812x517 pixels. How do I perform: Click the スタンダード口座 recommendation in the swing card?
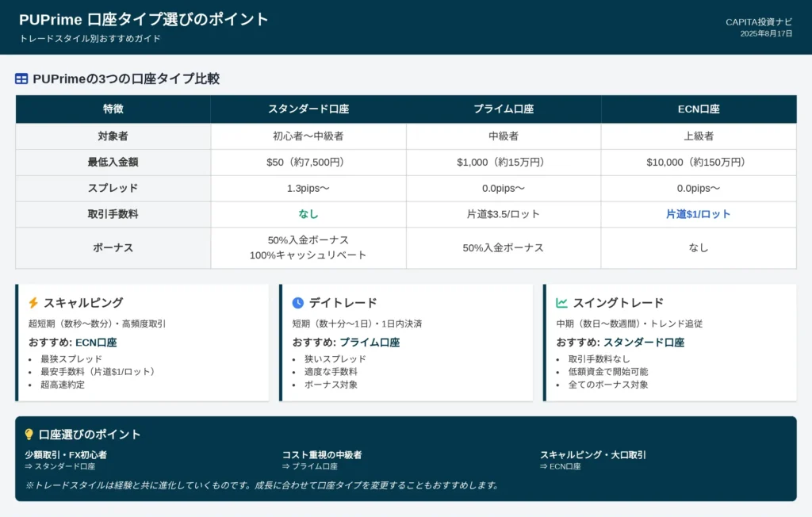tap(644, 343)
